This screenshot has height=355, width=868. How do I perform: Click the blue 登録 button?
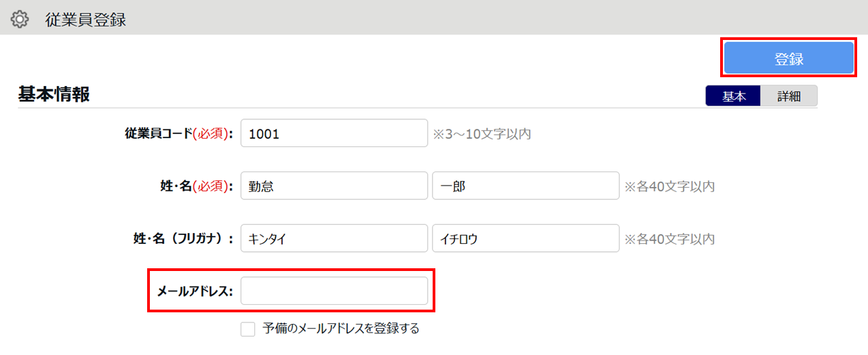coord(789,58)
